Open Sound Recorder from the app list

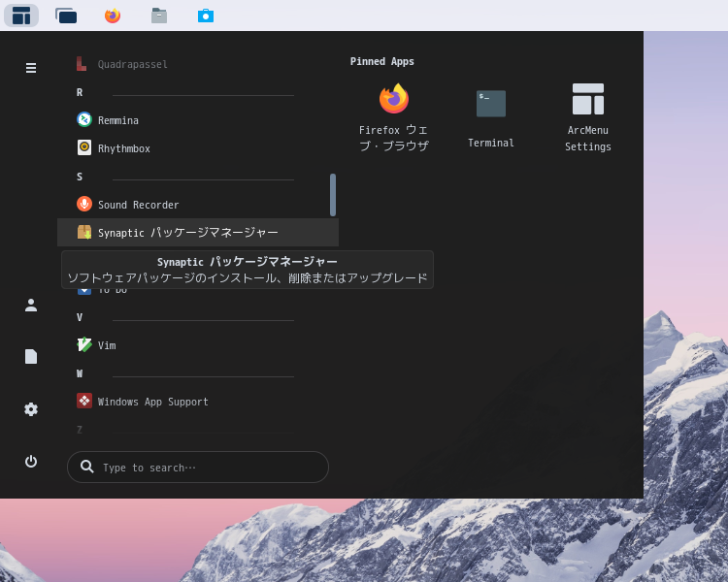(198, 205)
